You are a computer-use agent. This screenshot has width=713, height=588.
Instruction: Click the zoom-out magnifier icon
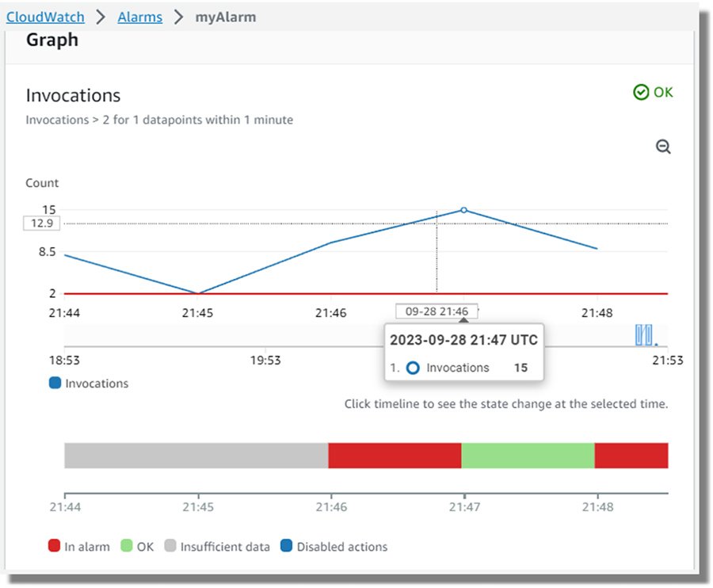pyautogui.click(x=663, y=146)
